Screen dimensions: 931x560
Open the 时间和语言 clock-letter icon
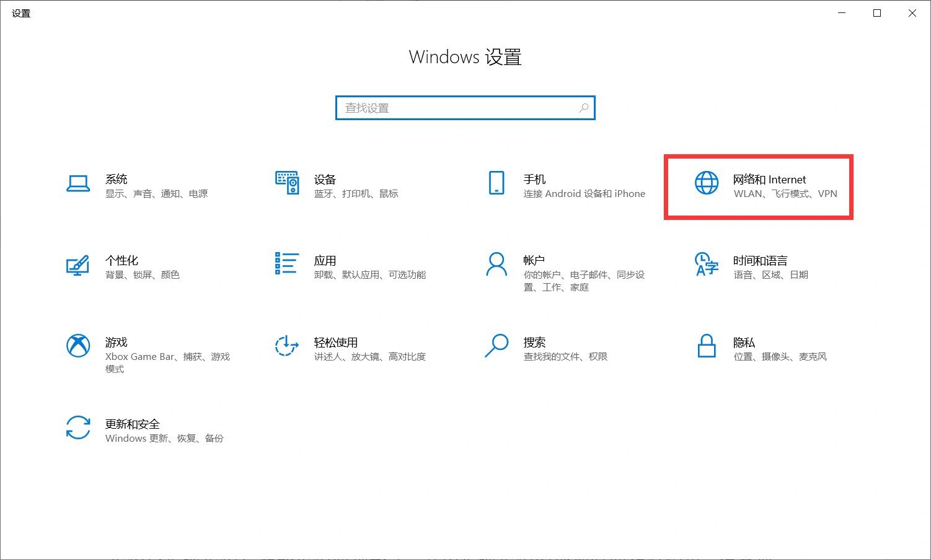coord(706,264)
